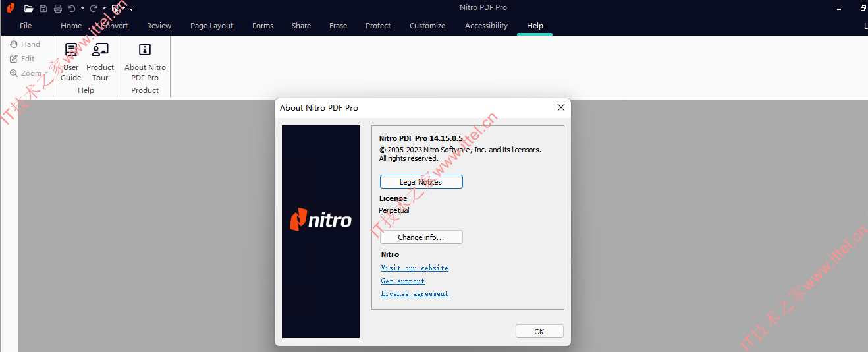
Task: Click the Change info... button
Action: (x=421, y=237)
